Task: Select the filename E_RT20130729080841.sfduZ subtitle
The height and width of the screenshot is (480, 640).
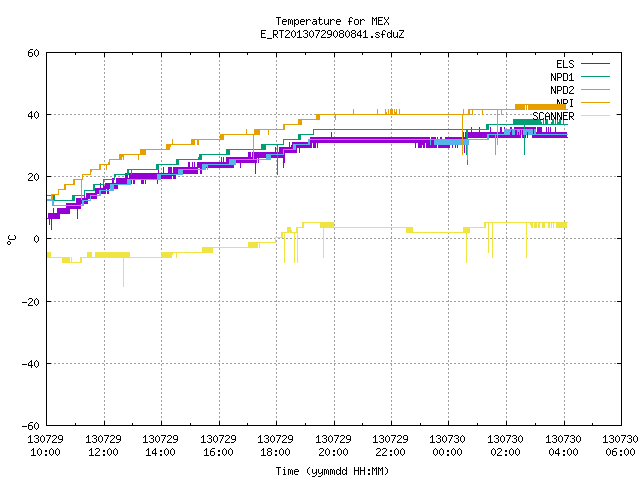Action: click(332, 34)
